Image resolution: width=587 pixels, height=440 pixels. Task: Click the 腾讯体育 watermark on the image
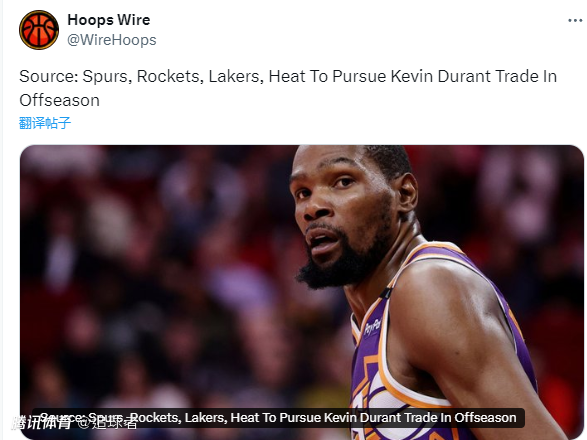41,423
